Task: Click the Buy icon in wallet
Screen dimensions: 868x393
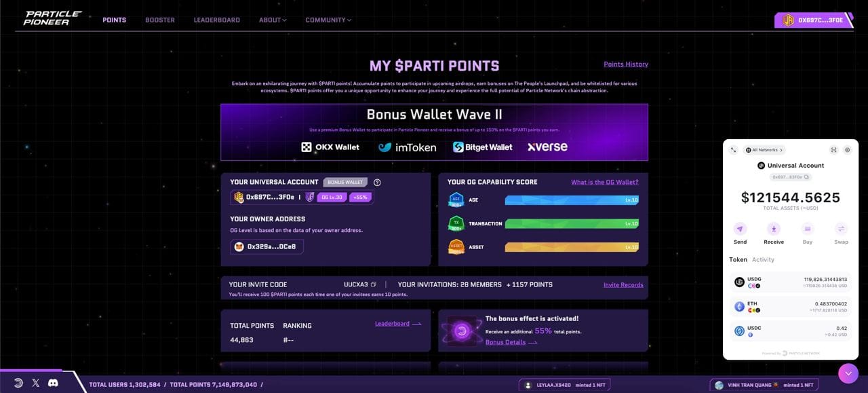Action: 808,229
